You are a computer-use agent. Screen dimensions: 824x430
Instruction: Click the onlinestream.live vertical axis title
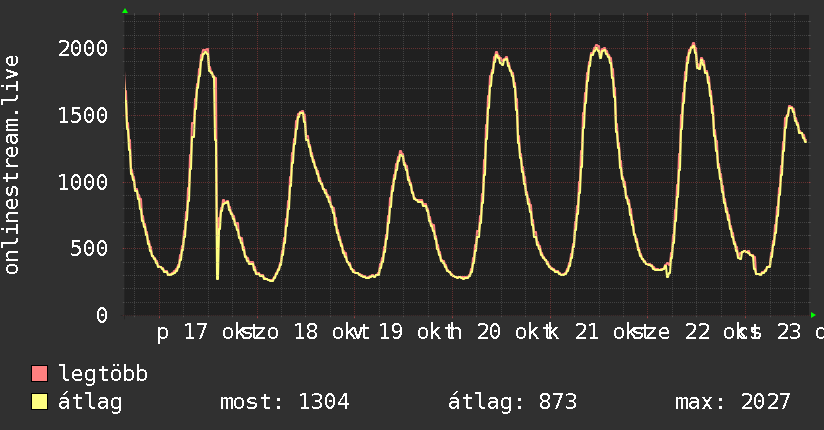pyautogui.click(x=11, y=165)
